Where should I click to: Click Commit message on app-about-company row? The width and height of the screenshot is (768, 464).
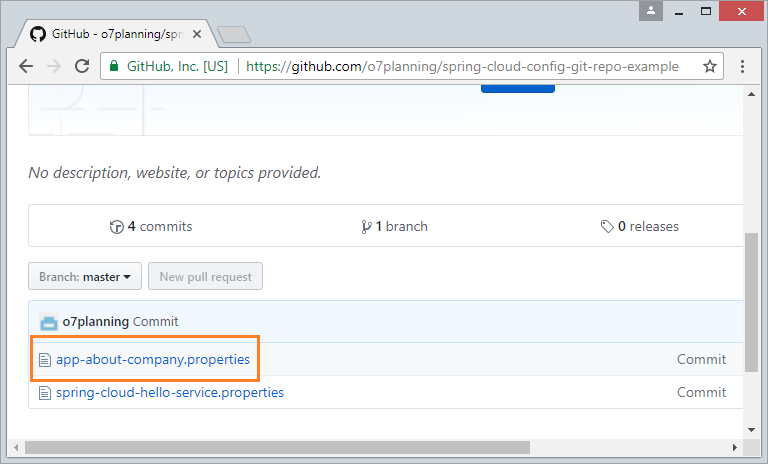pyautogui.click(x=701, y=359)
